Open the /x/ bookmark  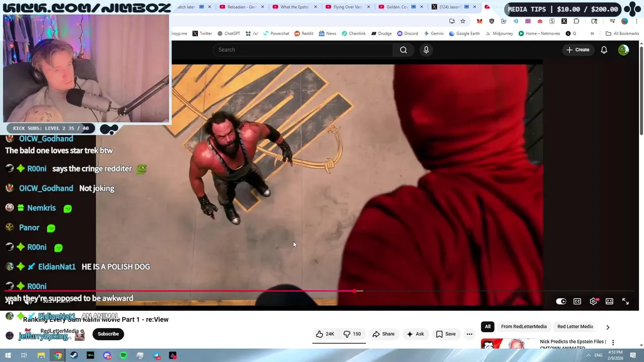252,34
